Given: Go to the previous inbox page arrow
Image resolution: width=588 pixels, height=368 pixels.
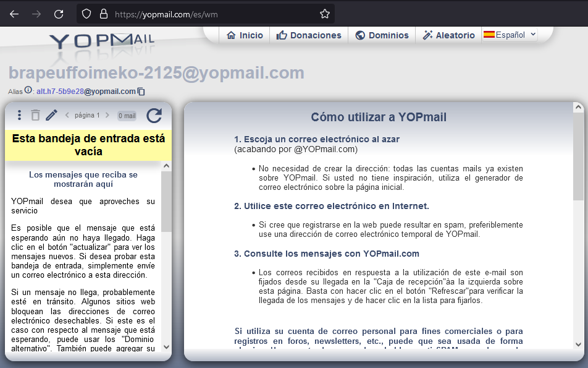Looking at the screenshot, I should 67,115.
